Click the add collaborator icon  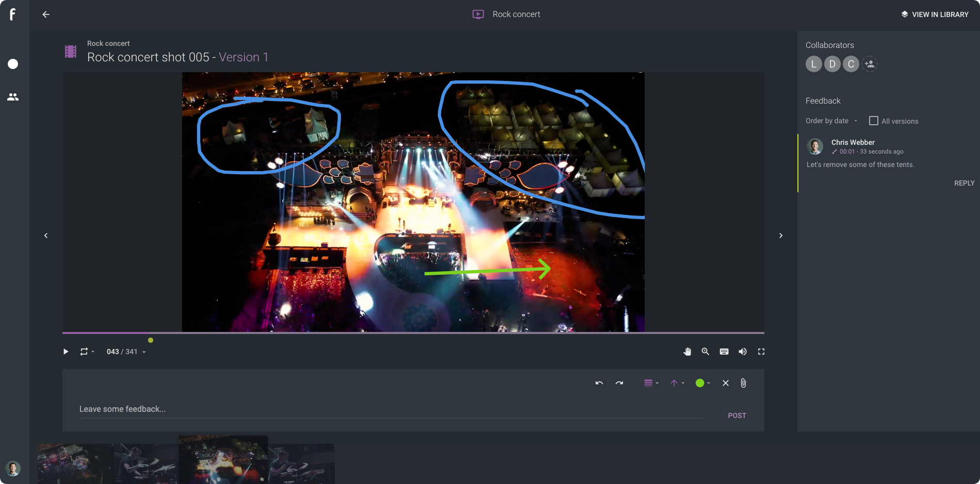coord(870,64)
